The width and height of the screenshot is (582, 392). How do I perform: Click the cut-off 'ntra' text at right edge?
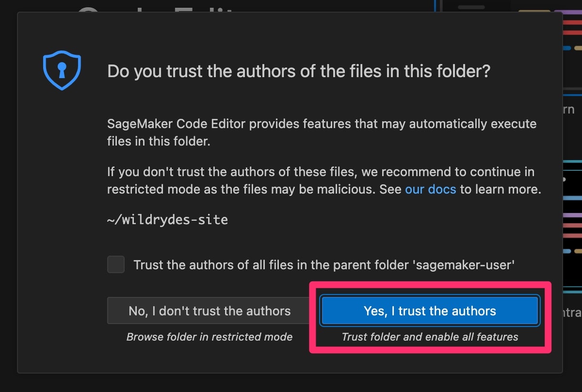pyautogui.click(x=572, y=313)
